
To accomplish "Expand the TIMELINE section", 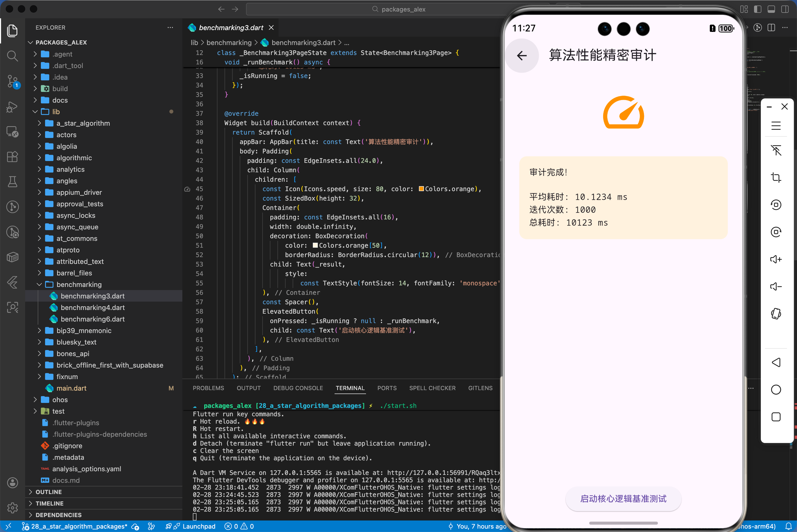I will pos(50,503).
